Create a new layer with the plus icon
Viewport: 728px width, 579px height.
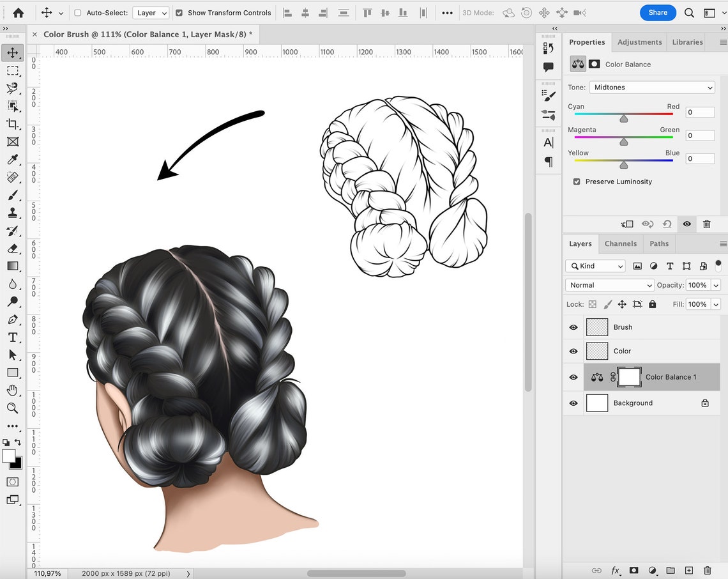point(689,570)
